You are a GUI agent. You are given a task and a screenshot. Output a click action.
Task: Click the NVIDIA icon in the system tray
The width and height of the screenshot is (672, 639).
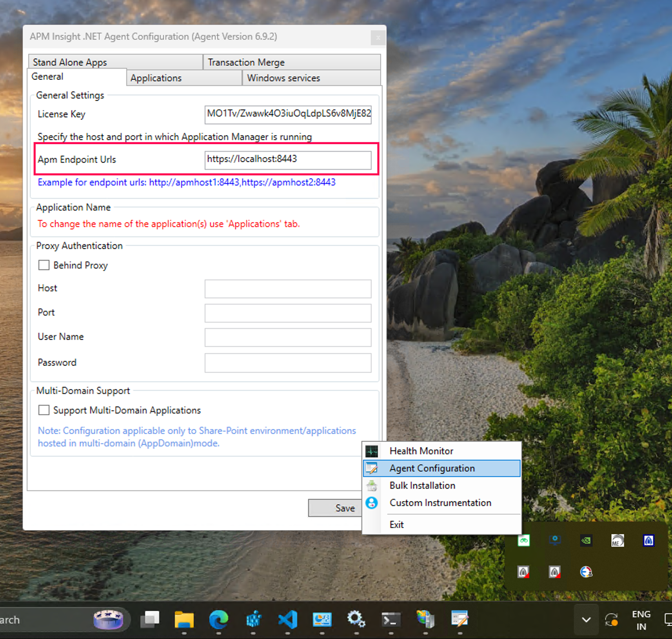click(x=586, y=541)
